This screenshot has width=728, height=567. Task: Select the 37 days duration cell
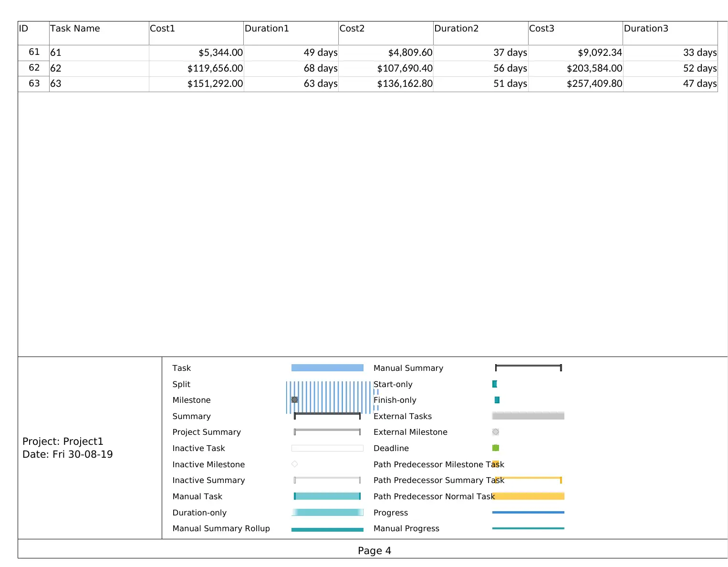point(481,52)
